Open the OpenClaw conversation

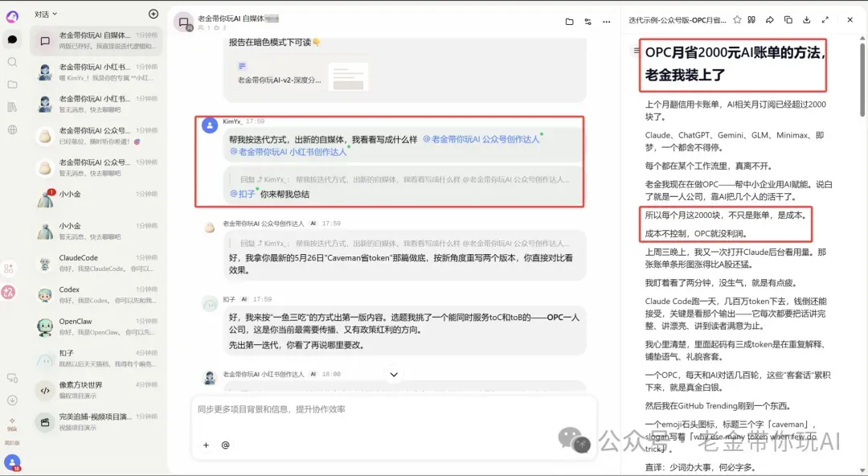pos(96,326)
